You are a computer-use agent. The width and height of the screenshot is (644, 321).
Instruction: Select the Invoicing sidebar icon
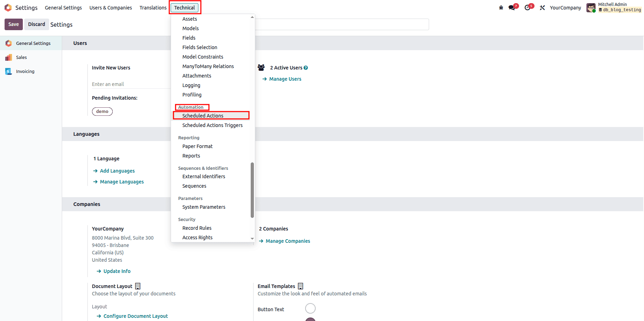coord(8,71)
